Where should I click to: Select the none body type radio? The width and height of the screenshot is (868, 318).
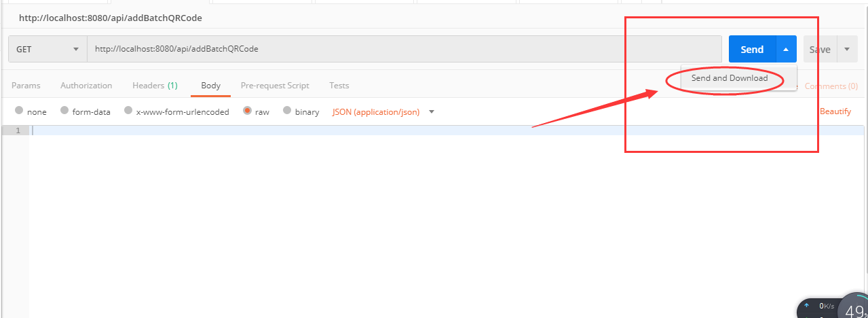pos(19,111)
